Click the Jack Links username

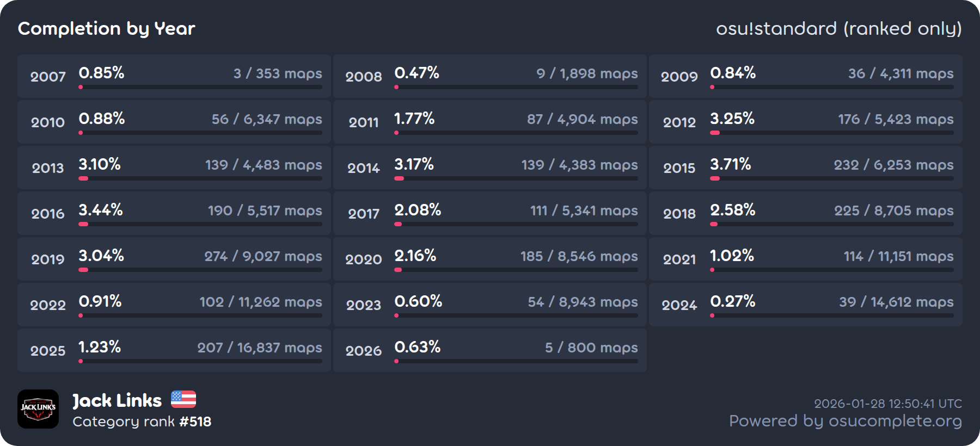[117, 401]
